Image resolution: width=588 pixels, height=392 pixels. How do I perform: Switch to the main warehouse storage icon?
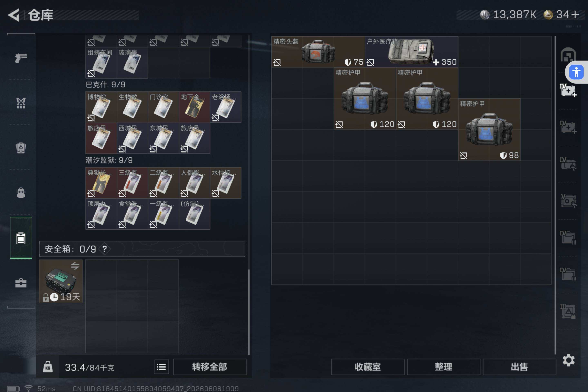click(x=568, y=55)
